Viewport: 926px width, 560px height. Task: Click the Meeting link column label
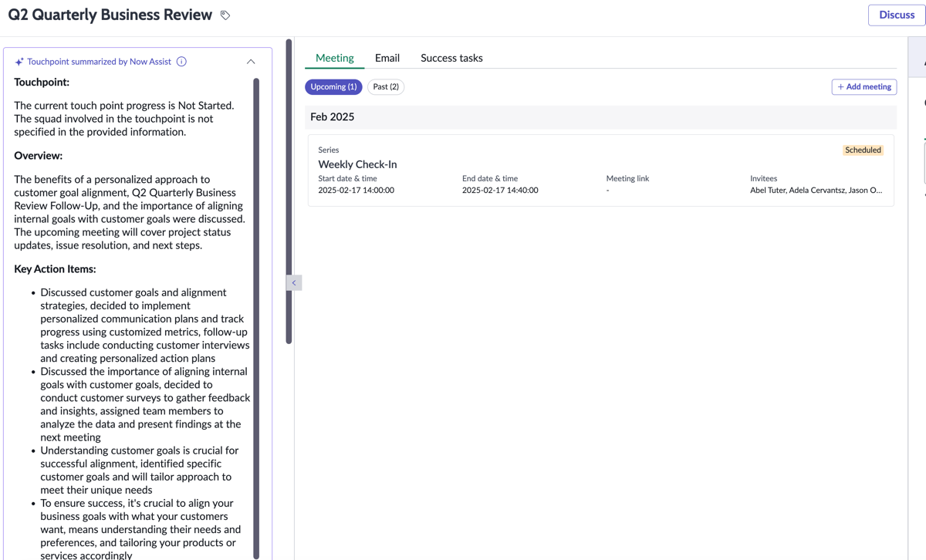tap(627, 178)
